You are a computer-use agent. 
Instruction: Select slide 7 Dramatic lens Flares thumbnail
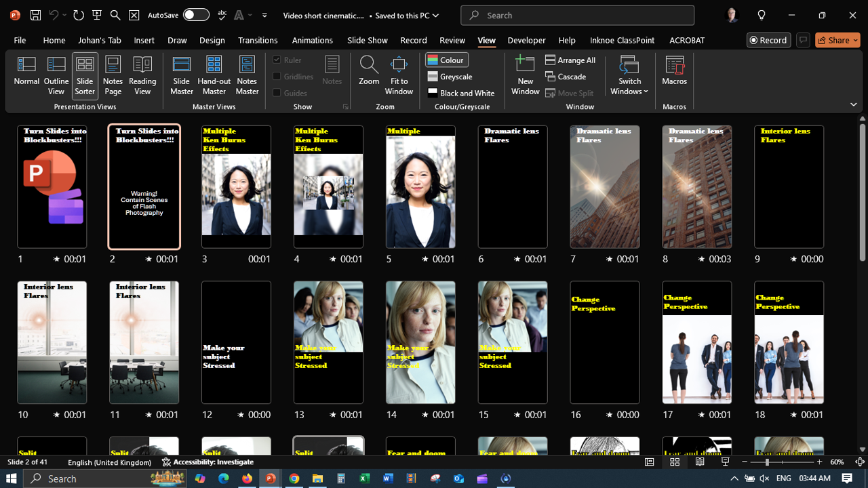605,186
